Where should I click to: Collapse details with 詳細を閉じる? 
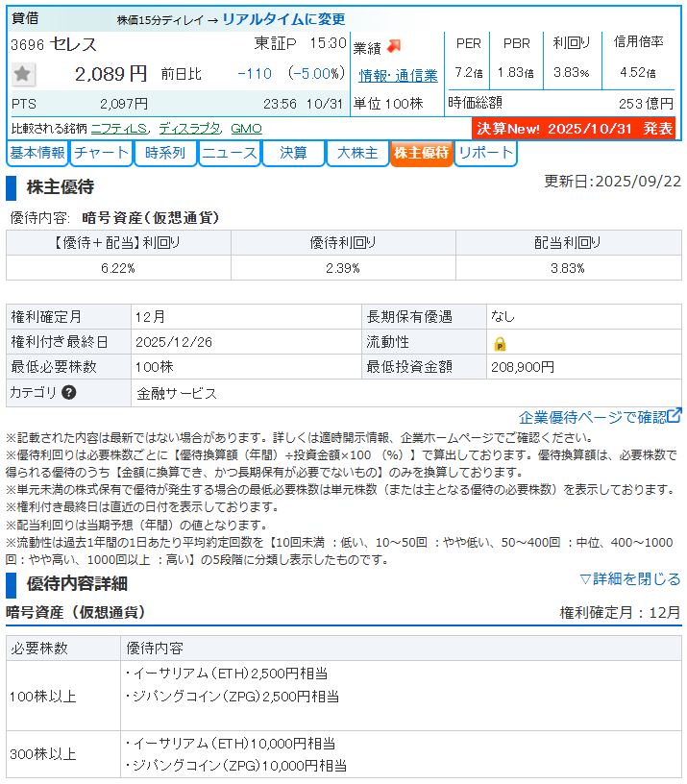pyautogui.click(x=629, y=578)
